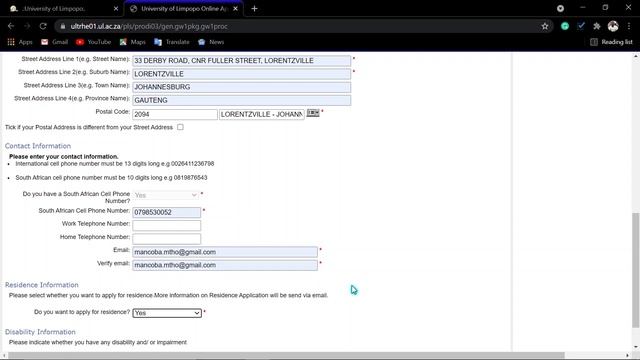This screenshot has height=360, width=640.
Task: Click the Contact Information heading
Action: [x=38, y=146]
